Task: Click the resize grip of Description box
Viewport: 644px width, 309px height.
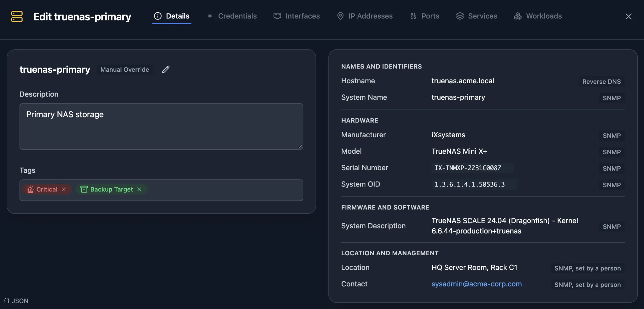Action: 300,146
